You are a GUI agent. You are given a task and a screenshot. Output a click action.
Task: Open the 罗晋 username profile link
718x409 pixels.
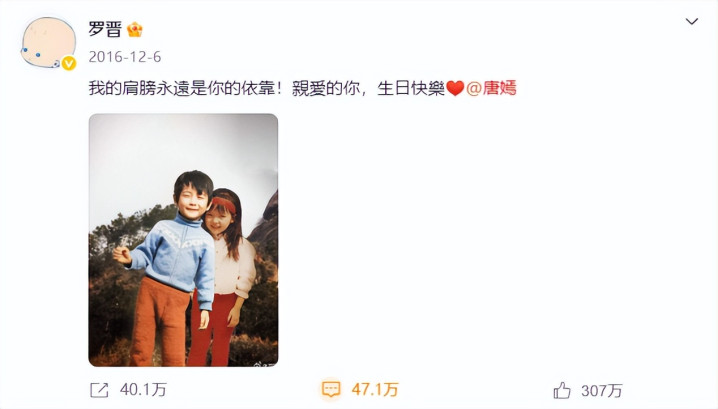(x=105, y=30)
